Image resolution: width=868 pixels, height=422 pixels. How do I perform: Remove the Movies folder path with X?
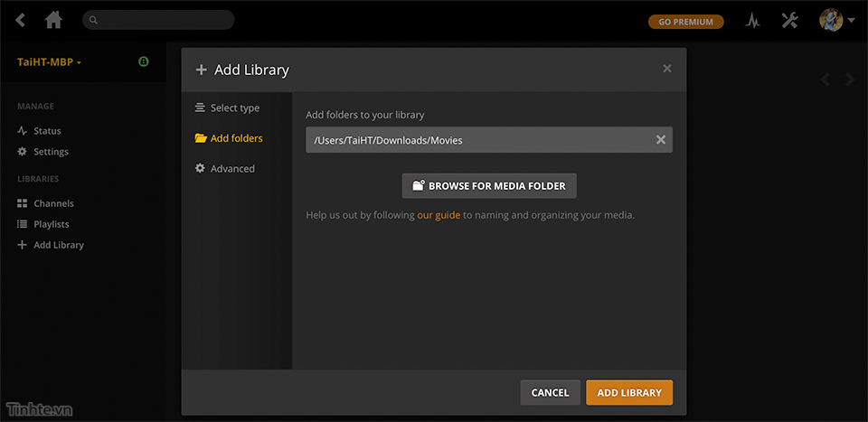click(660, 140)
